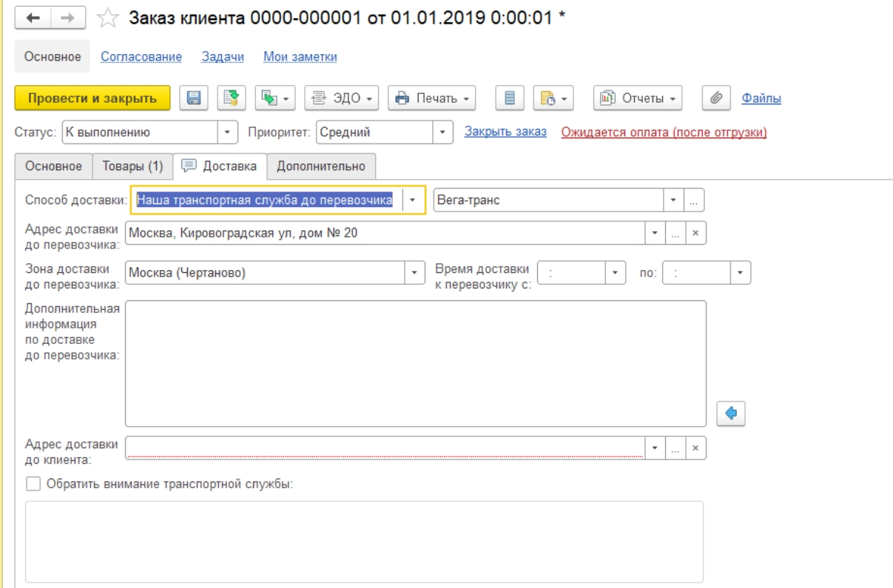Expand carrier delivery address dropdown
893x588 pixels.
654,233
